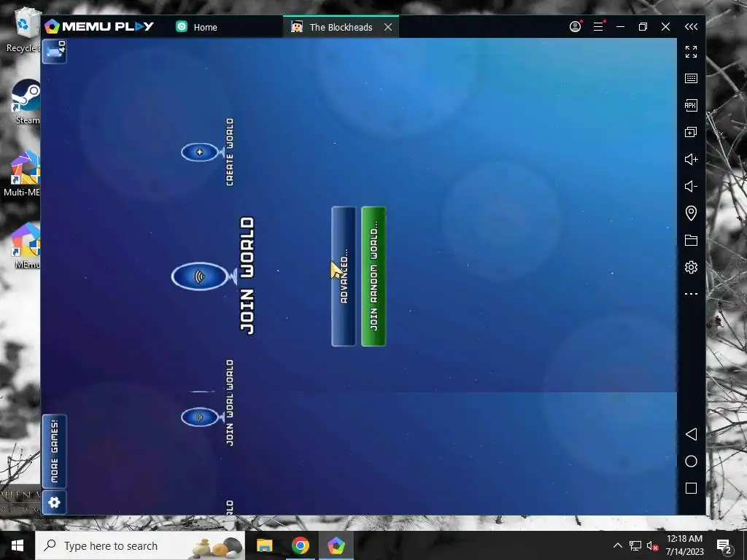Close The Blockheads tab

[x=388, y=27]
